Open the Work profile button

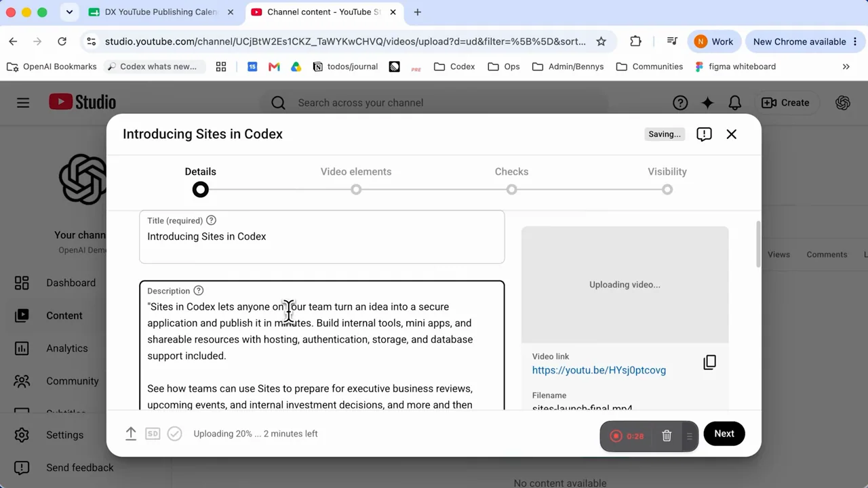tap(714, 41)
